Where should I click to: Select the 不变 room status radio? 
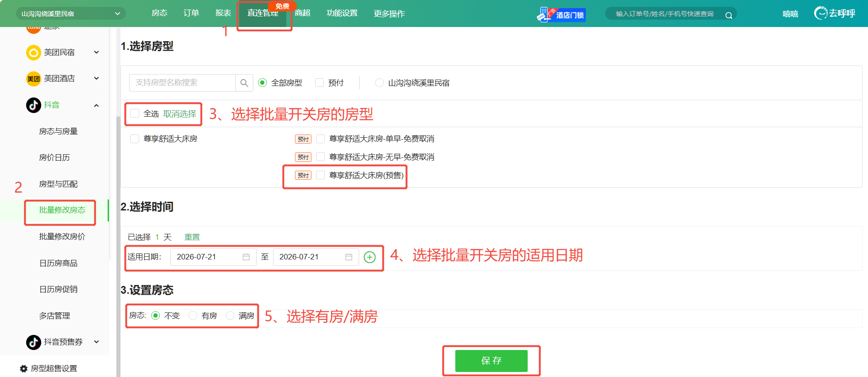click(x=156, y=316)
